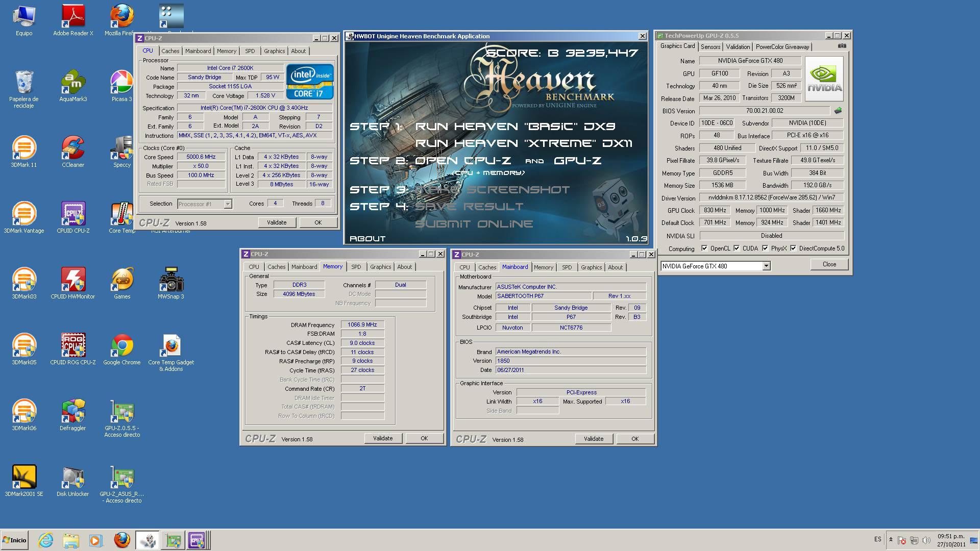Launch the 3DMark2001 SE shortcut

[24, 481]
